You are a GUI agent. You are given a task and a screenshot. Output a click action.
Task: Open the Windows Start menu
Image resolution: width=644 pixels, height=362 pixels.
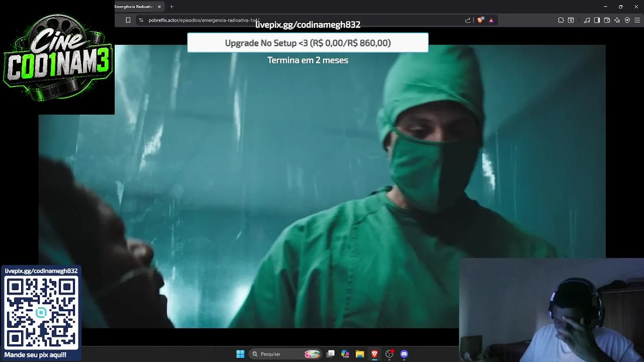click(240, 354)
